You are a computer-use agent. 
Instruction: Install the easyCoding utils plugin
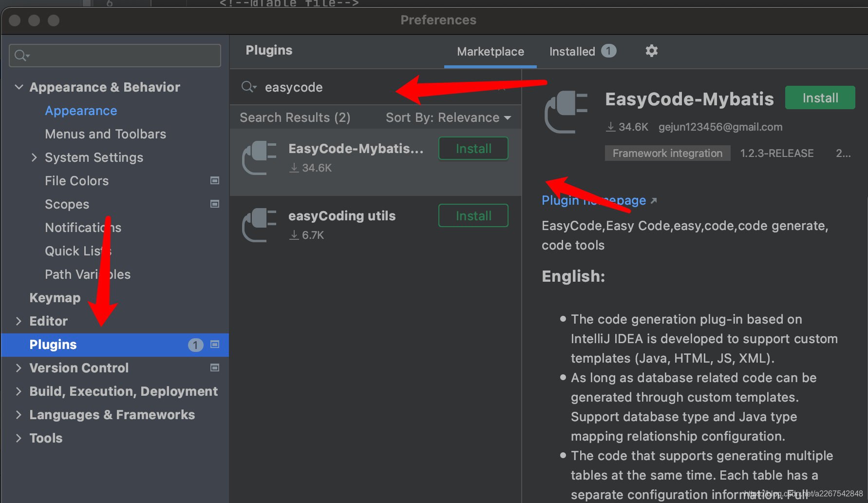tap(473, 215)
